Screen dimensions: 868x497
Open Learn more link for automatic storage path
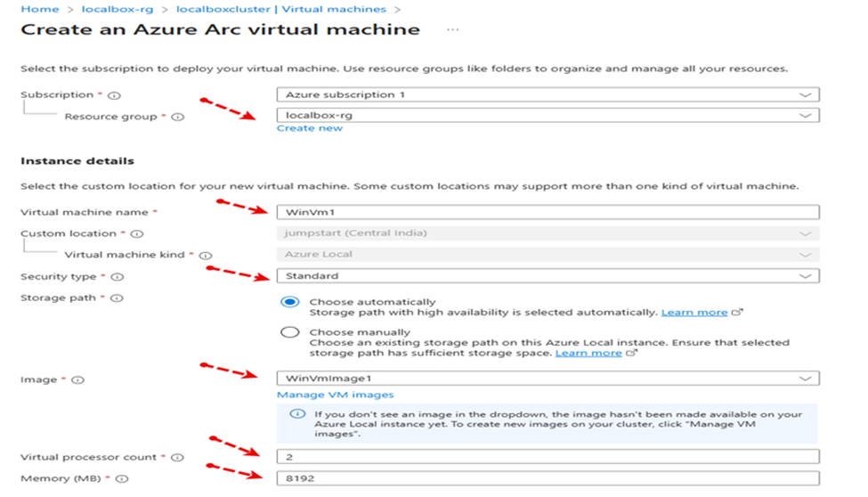pyautogui.click(x=694, y=313)
